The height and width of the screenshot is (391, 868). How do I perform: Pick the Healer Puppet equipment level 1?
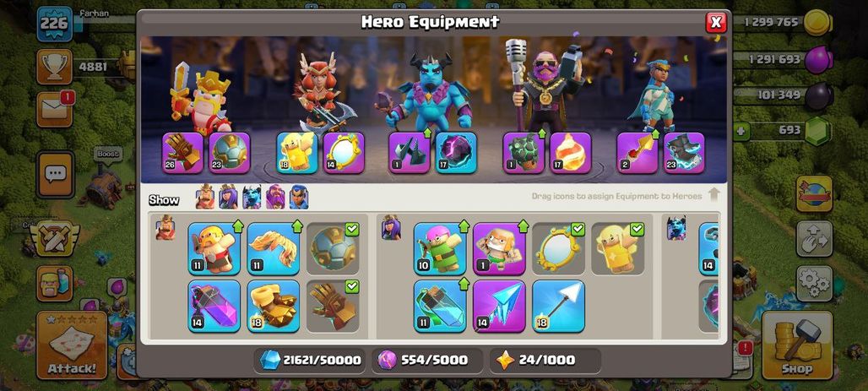pos(499,248)
